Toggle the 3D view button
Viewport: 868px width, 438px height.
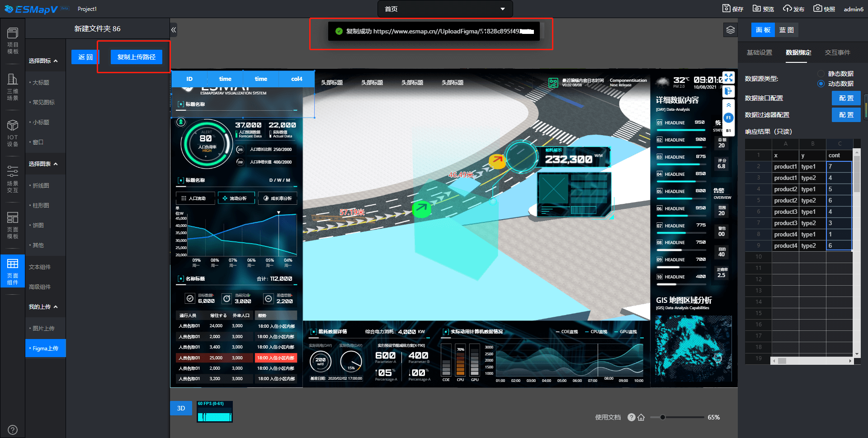181,408
